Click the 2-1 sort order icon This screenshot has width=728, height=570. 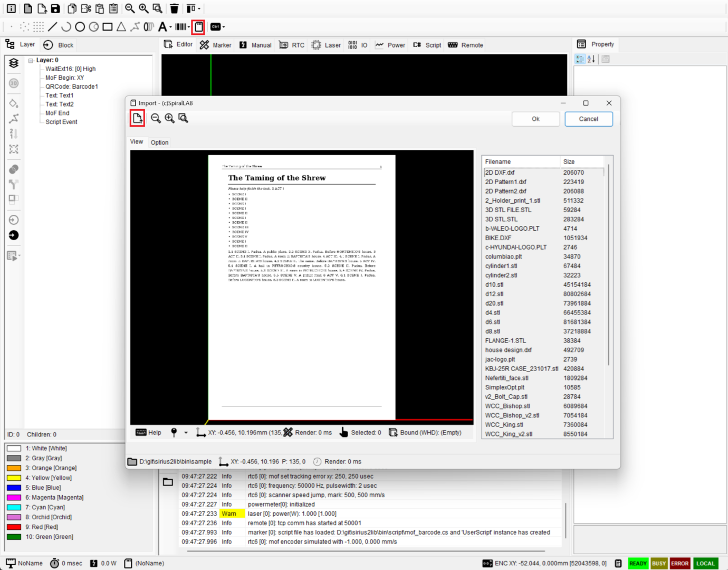click(14, 134)
